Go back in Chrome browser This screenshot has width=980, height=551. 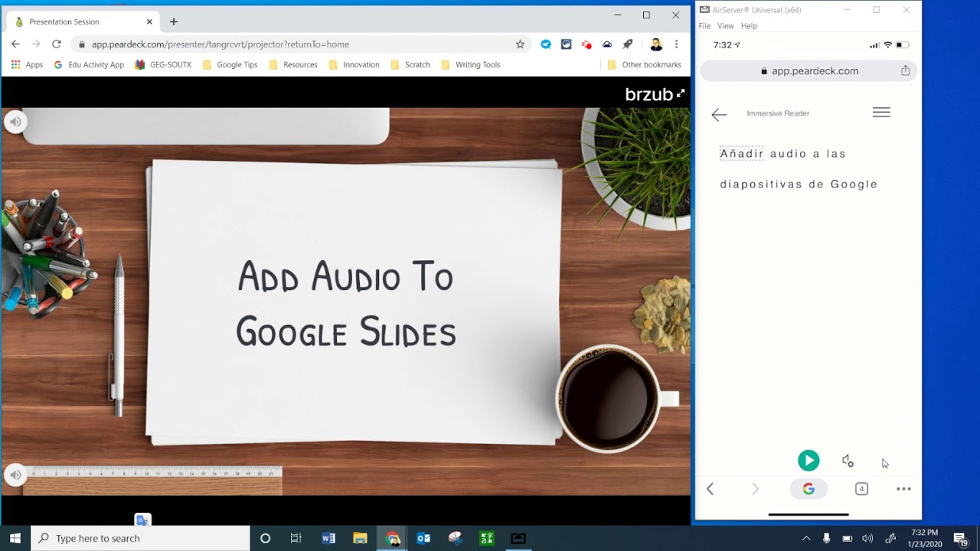pos(15,44)
